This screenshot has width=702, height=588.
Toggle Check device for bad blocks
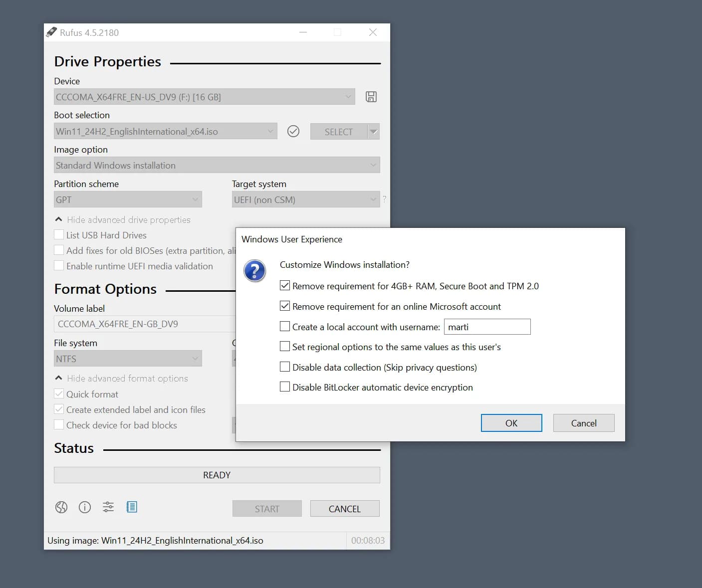pos(59,425)
